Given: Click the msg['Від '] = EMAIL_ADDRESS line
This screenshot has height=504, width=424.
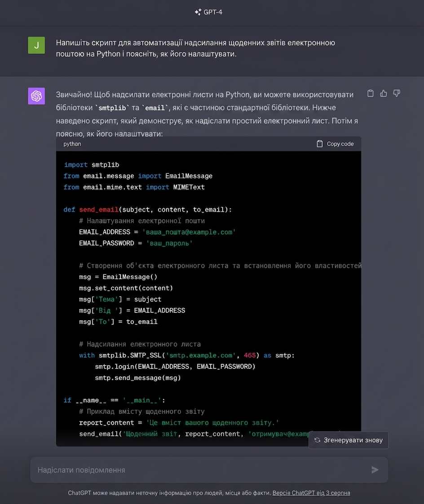Looking at the screenshot, I should click(x=132, y=310).
